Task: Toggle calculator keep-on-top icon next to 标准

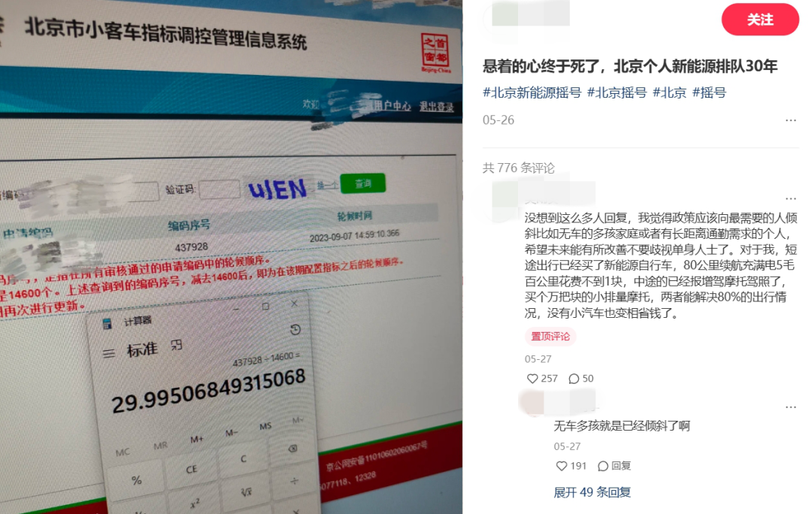Action: click(177, 345)
